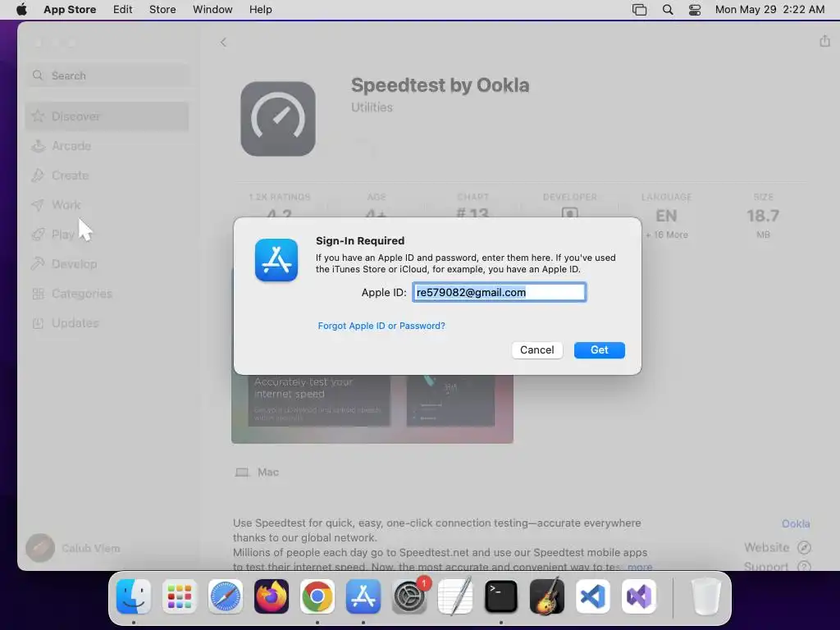The width and height of the screenshot is (840, 630).
Task: Click the EN language value
Action: (666, 216)
